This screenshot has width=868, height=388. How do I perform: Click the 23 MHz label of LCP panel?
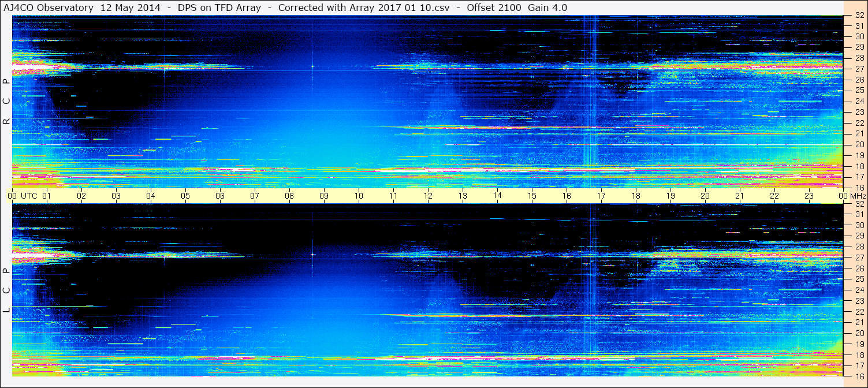pos(859,301)
